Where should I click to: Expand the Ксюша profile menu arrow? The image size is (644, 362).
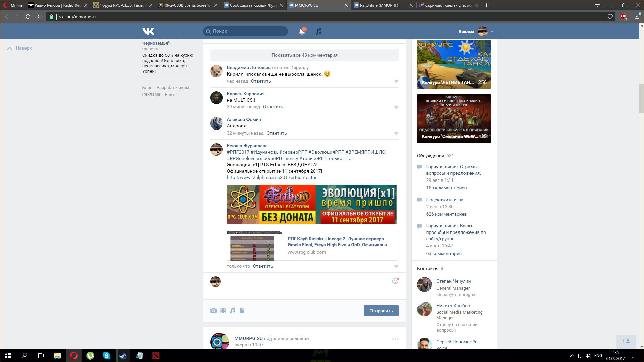point(492,32)
